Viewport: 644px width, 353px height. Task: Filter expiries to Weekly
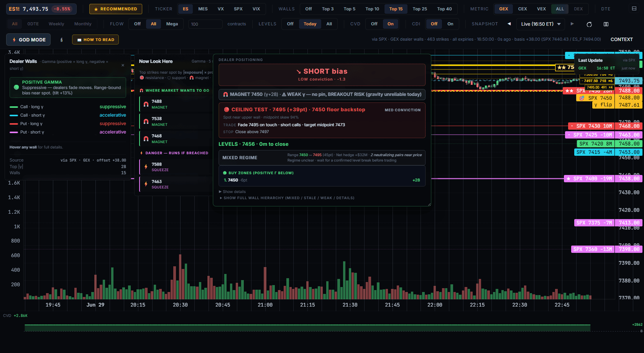56,24
